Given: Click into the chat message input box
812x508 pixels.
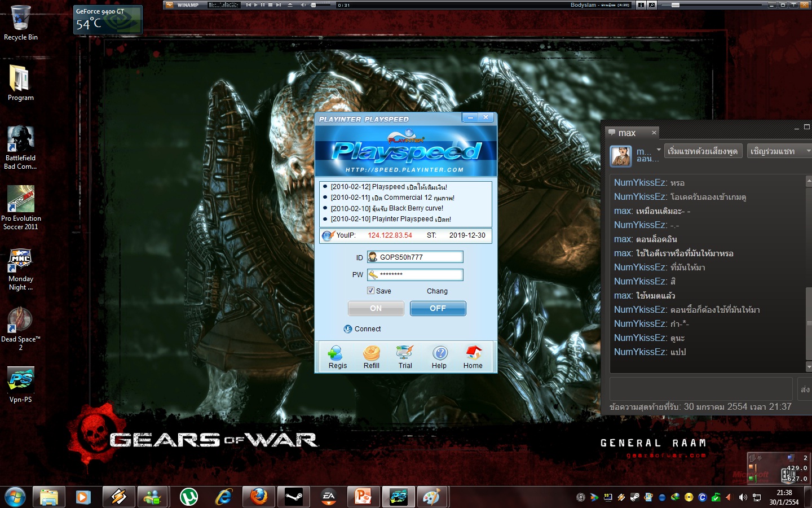Looking at the screenshot, I should tap(701, 389).
